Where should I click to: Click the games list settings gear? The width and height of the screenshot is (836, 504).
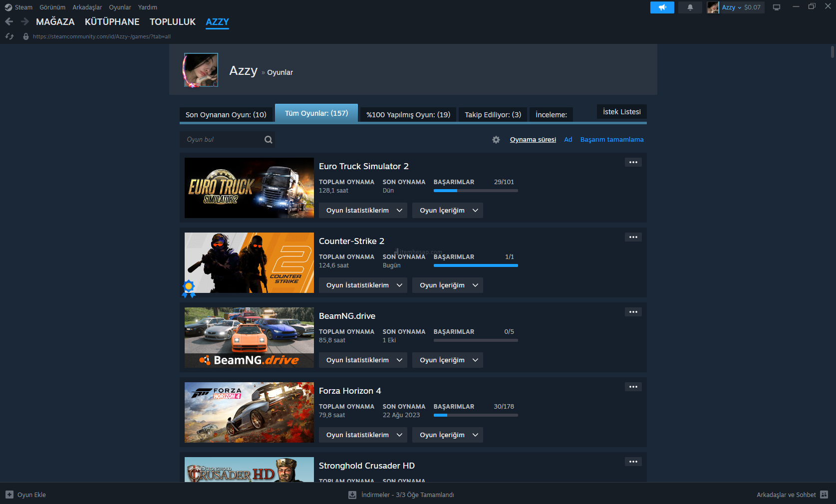click(x=496, y=140)
